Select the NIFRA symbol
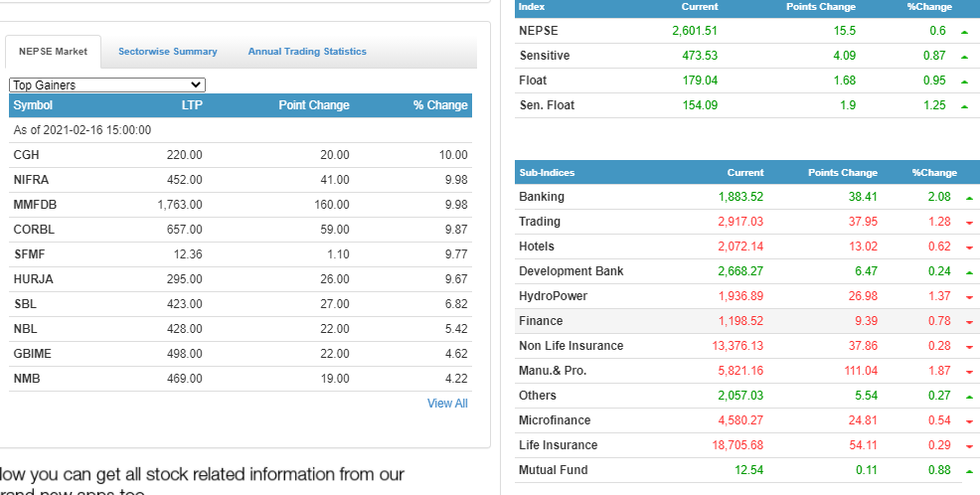 coord(31,180)
